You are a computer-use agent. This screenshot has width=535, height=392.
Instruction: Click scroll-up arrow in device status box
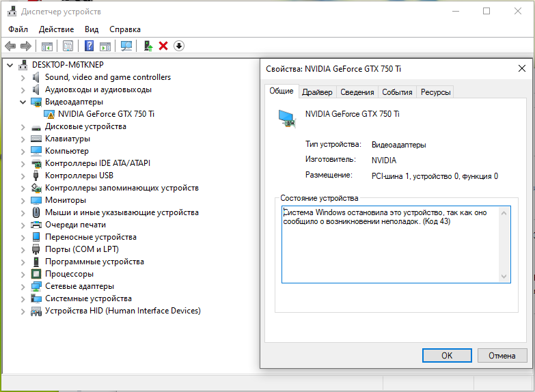[x=504, y=213]
